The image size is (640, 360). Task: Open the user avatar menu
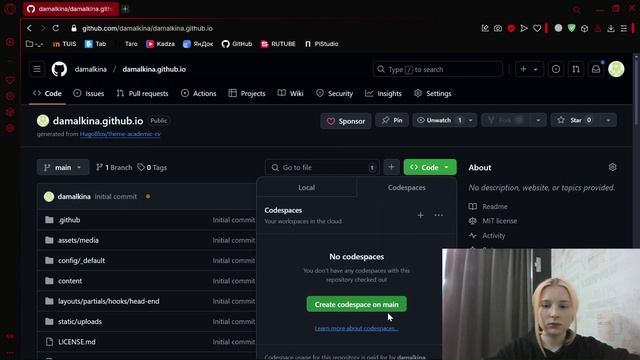616,69
